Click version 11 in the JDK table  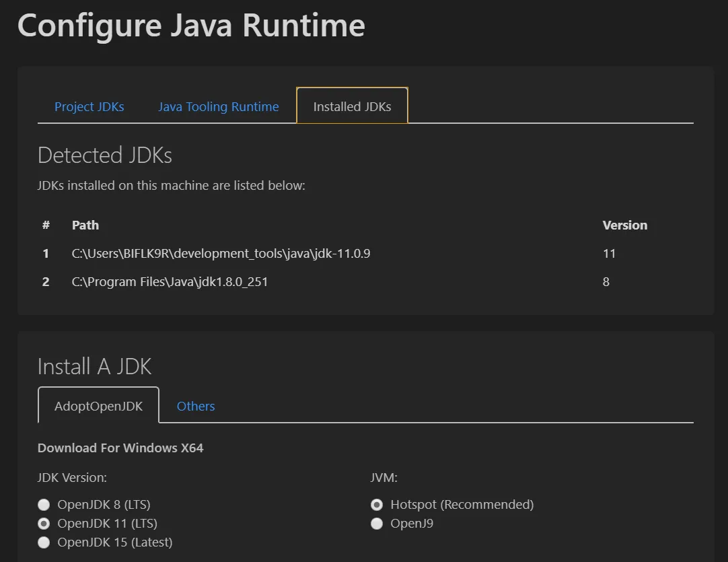coord(609,254)
